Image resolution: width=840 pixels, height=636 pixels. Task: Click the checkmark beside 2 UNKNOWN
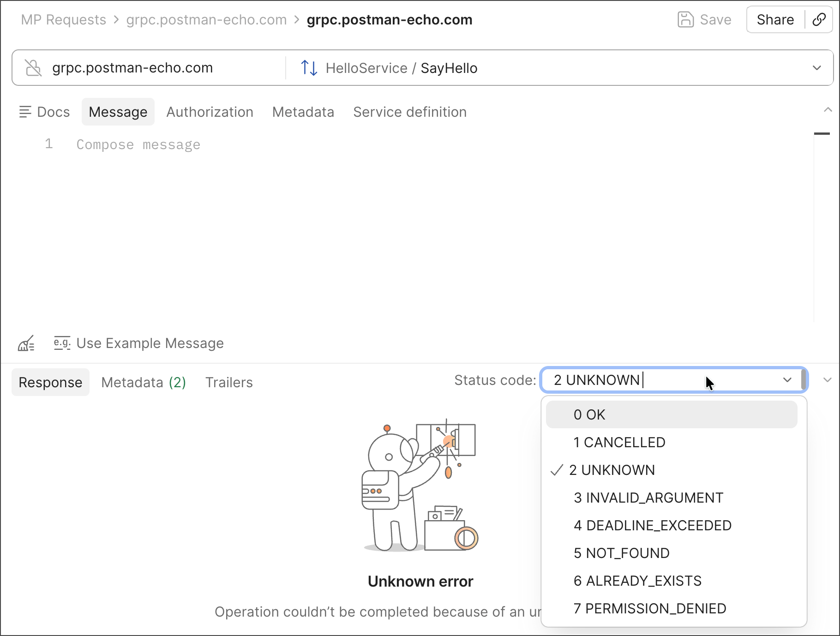(557, 470)
